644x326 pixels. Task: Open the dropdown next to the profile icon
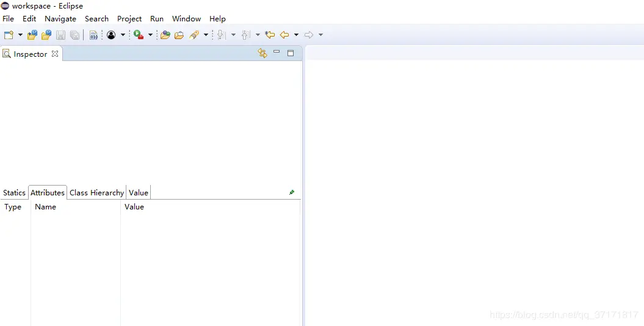coord(123,35)
